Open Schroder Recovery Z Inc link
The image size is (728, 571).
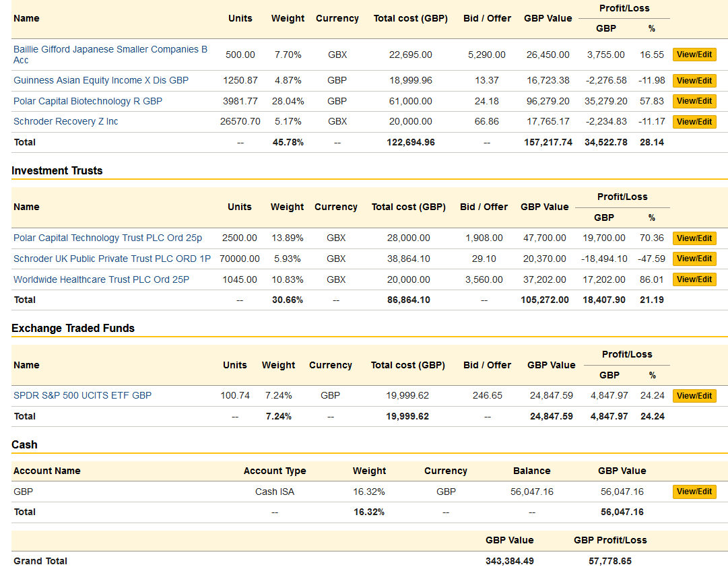pyautogui.click(x=65, y=122)
